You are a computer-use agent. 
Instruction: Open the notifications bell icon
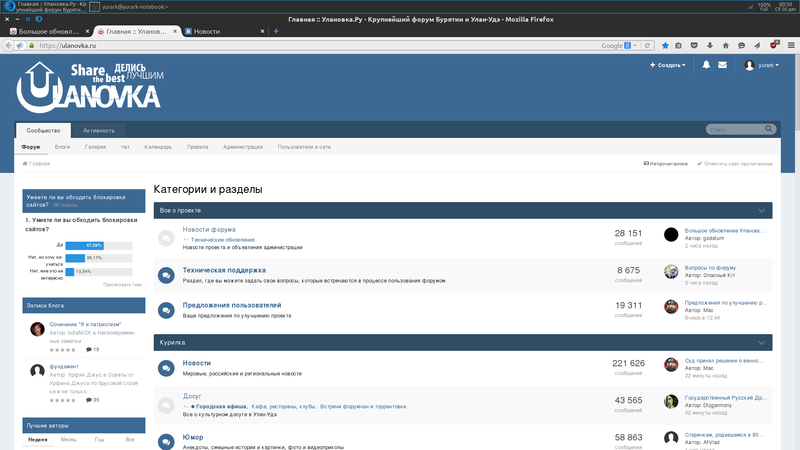(706, 65)
